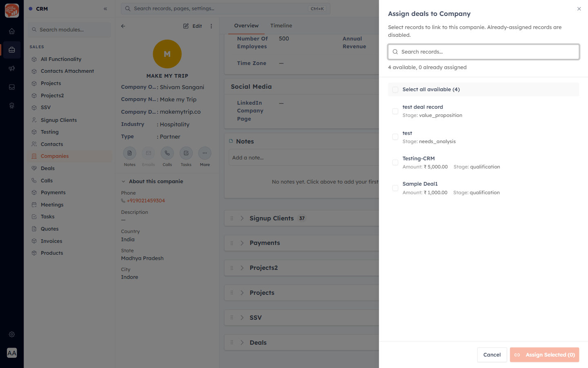Go back with the left arrow

(x=123, y=26)
